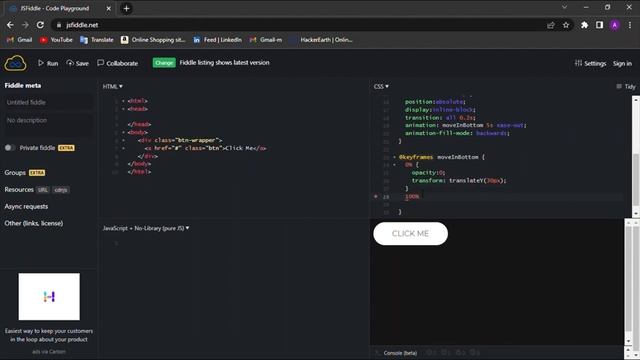Share this page icon in address bar

551,25
